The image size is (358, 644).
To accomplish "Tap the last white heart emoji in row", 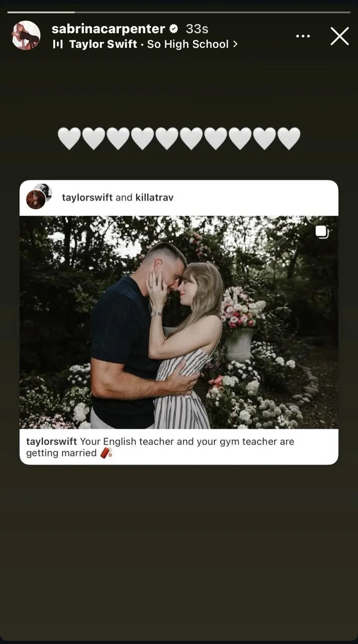I will [x=289, y=139].
